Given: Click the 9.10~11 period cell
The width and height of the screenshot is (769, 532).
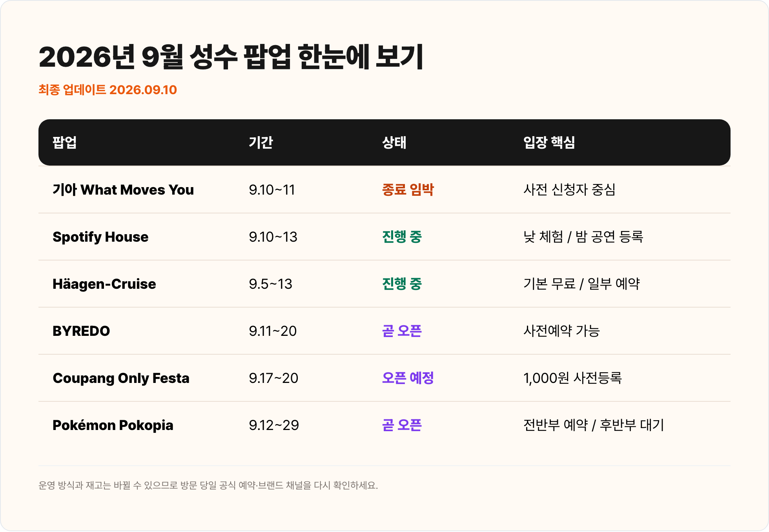Looking at the screenshot, I should tap(272, 190).
